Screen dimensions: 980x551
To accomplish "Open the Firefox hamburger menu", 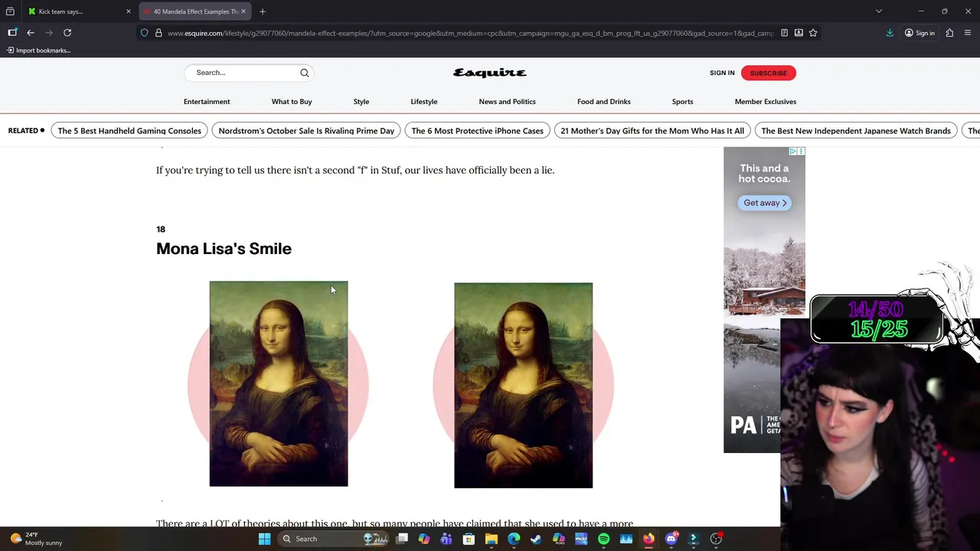I will point(968,33).
